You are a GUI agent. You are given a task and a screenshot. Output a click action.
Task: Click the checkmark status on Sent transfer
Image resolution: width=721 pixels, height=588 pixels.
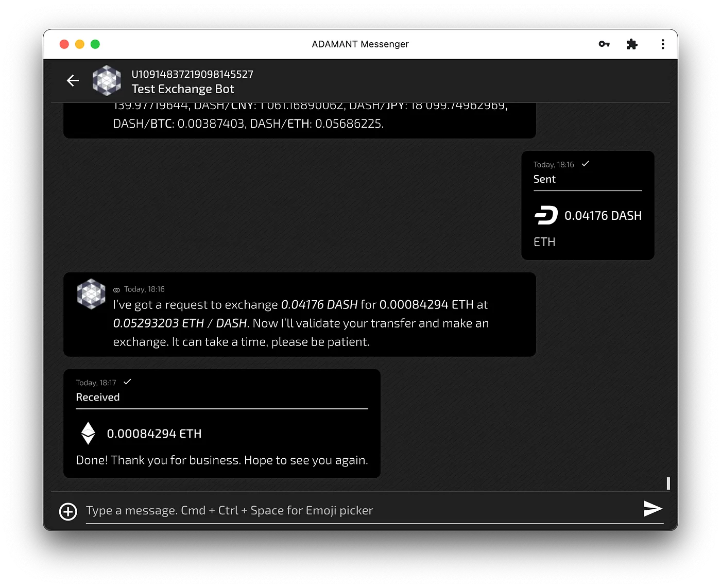586,164
